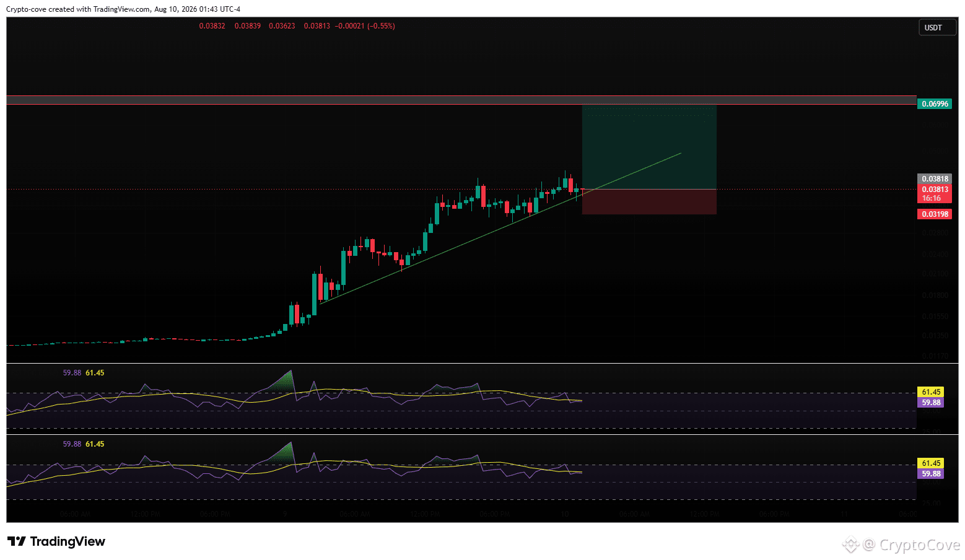Click the 59.88 legend value in upper indicator pane
Image resolution: width=965 pixels, height=560 pixels.
(72, 373)
